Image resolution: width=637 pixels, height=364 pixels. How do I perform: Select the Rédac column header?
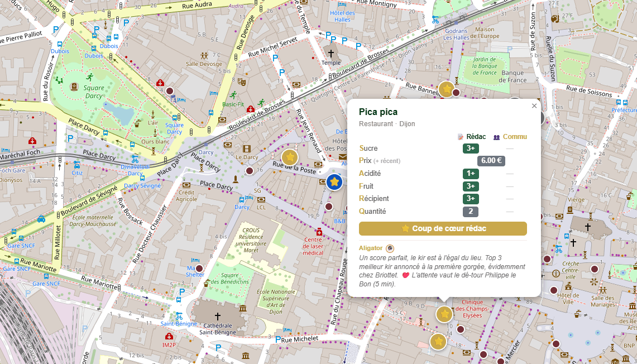tap(472, 137)
